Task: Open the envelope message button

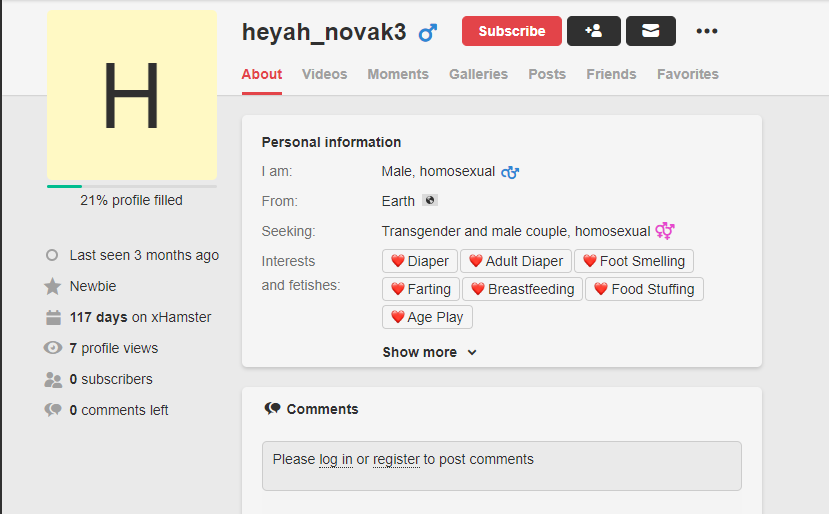Action: click(x=651, y=31)
